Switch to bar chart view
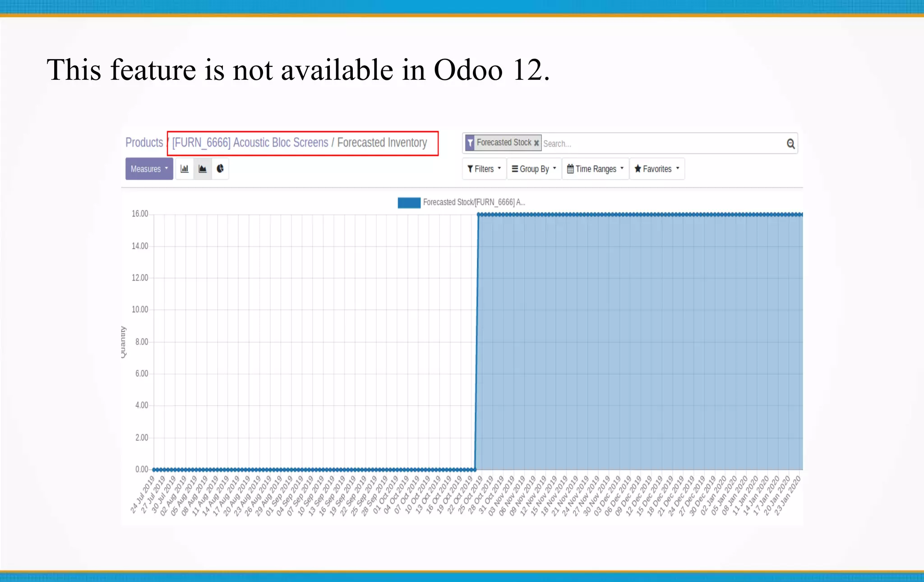924x582 pixels. [185, 169]
